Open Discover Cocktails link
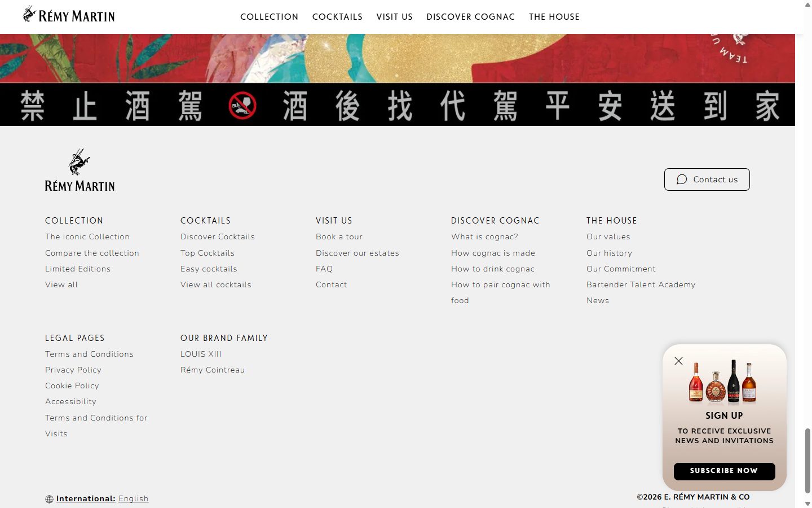 tap(218, 237)
